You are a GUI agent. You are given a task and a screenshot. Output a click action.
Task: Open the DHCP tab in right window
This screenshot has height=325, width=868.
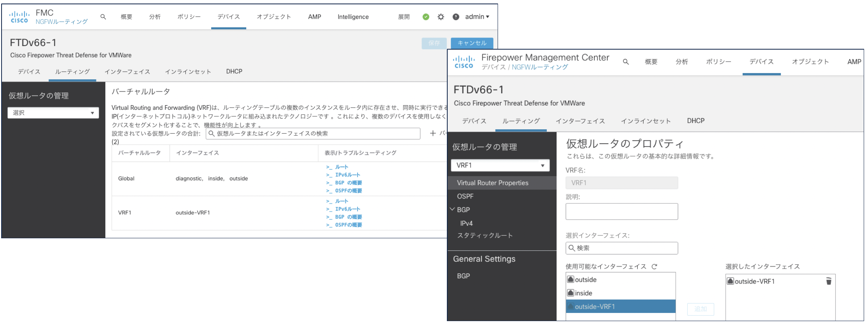695,121
